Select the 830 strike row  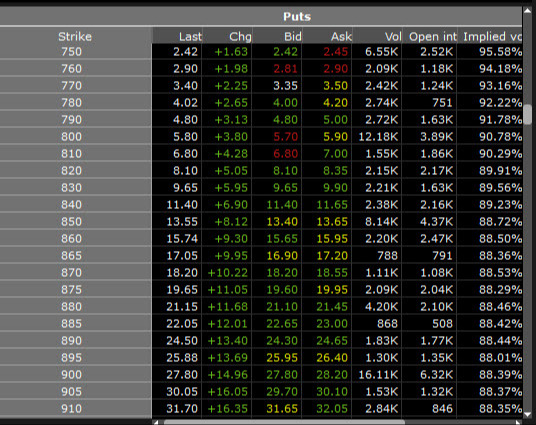[x=261, y=188]
